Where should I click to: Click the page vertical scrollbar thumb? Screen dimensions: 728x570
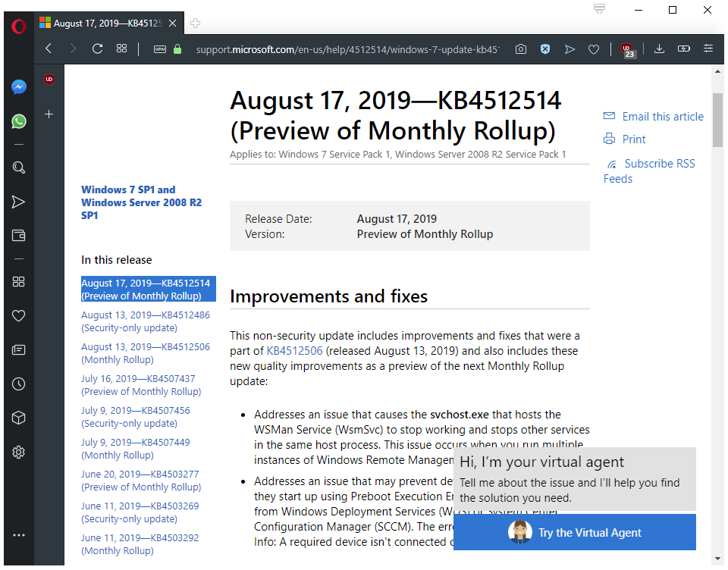click(x=718, y=120)
